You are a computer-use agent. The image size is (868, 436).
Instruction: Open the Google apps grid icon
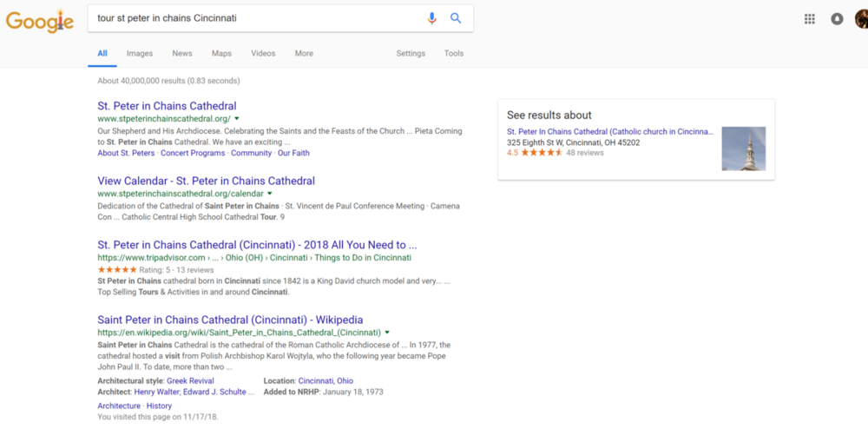click(x=809, y=19)
